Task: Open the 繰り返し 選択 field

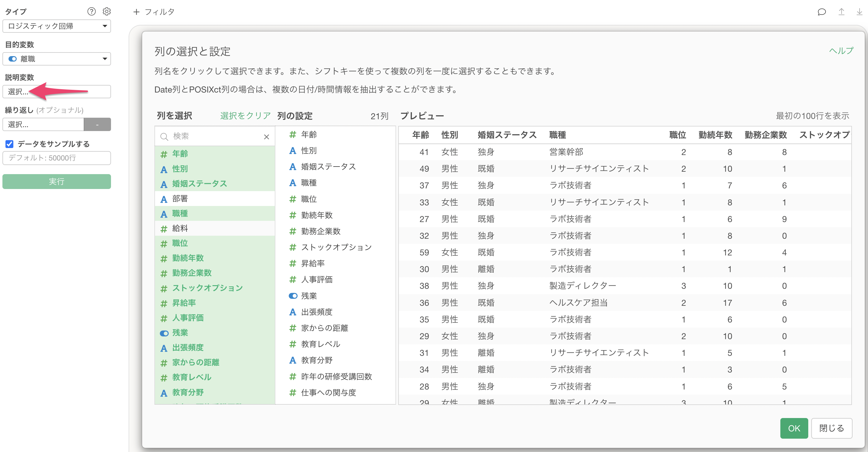Action: click(x=43, y=124)
